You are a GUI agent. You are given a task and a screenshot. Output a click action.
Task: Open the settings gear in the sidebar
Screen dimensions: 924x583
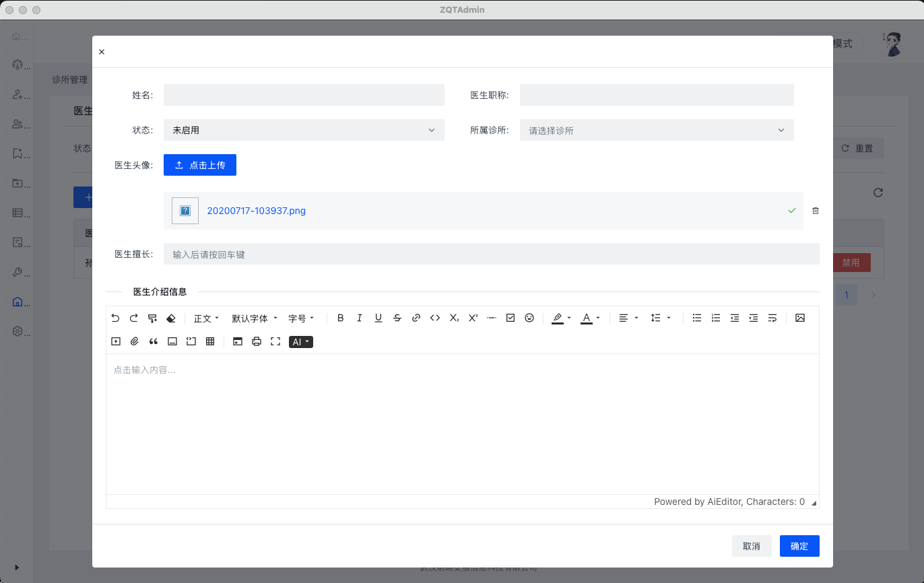tap(18, 331)
